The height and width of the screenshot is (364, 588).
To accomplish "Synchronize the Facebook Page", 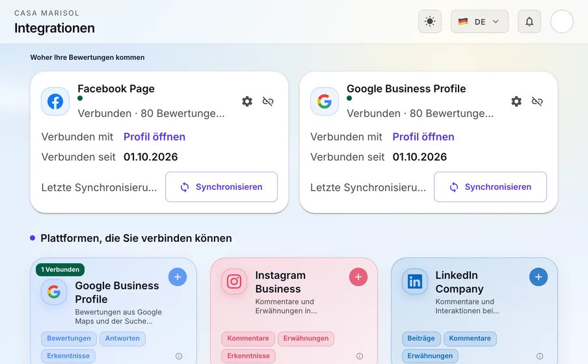I will [221, 187].
